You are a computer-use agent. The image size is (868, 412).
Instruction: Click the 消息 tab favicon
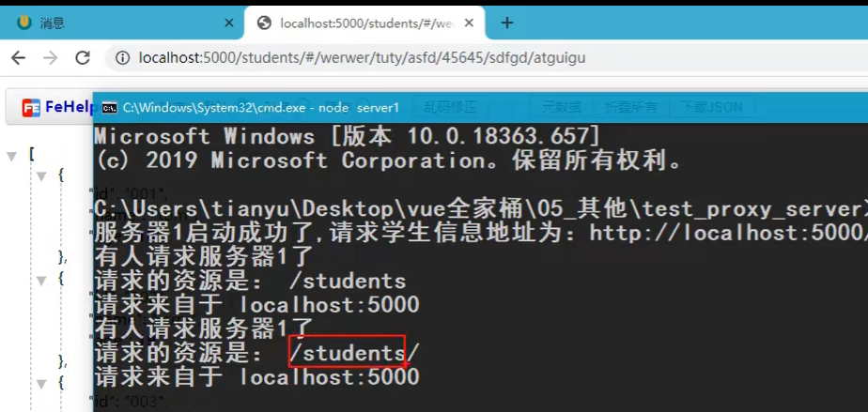23,23
